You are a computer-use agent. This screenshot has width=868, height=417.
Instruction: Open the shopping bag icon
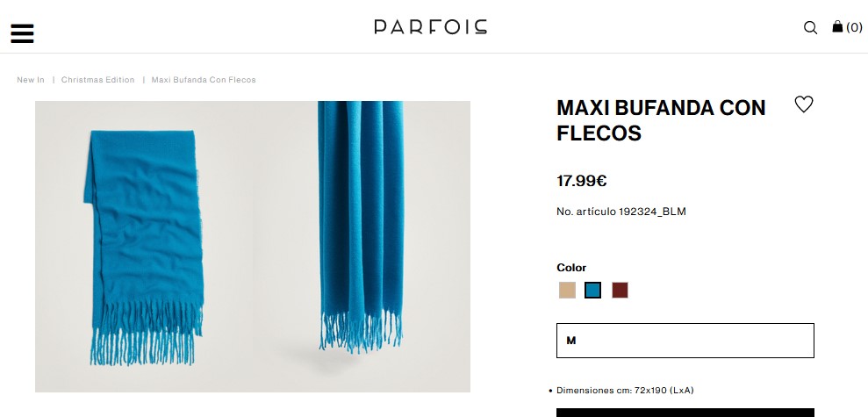837,26
